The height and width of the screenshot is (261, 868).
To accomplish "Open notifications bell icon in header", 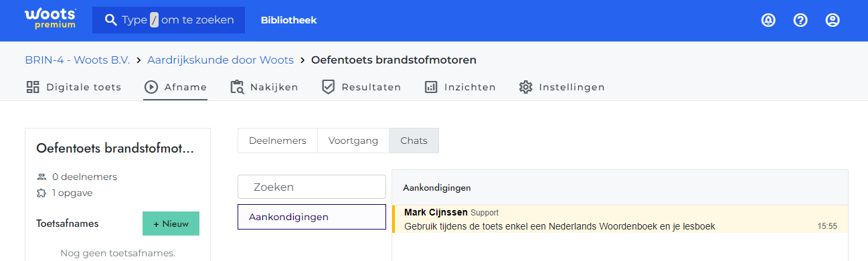I will (768, 20).
